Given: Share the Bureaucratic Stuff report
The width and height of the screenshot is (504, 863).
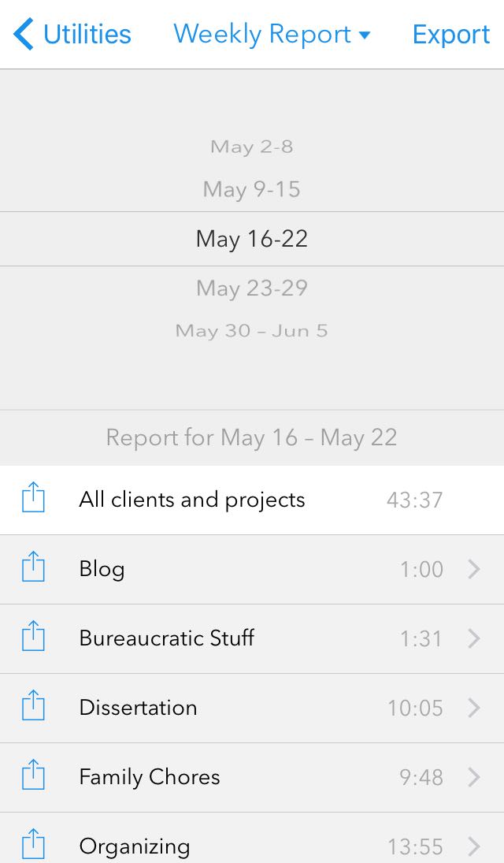Looking at the screenshot, I should click(x=32, y=638).
